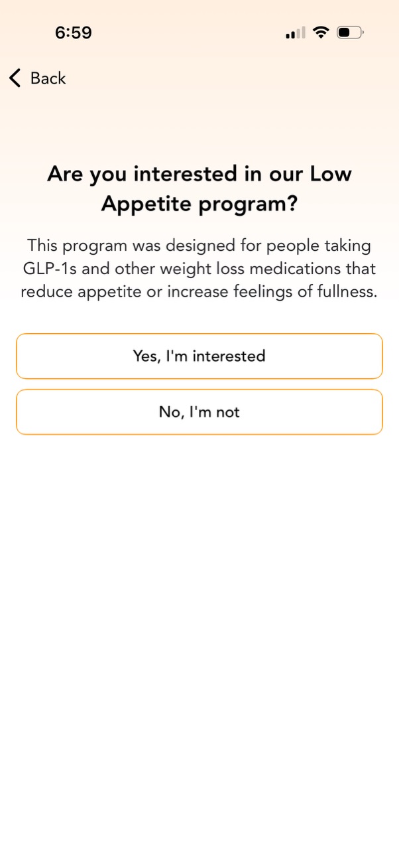This screenshot has height=868, width=399.
Task: Open previous screen via Back disclosure arrow
Action: (14, 78)
